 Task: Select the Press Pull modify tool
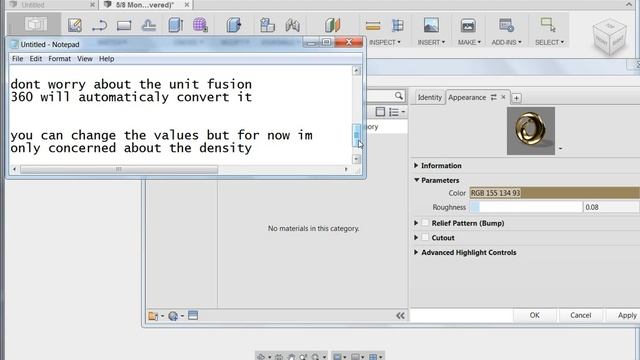(x=234, y=25)
